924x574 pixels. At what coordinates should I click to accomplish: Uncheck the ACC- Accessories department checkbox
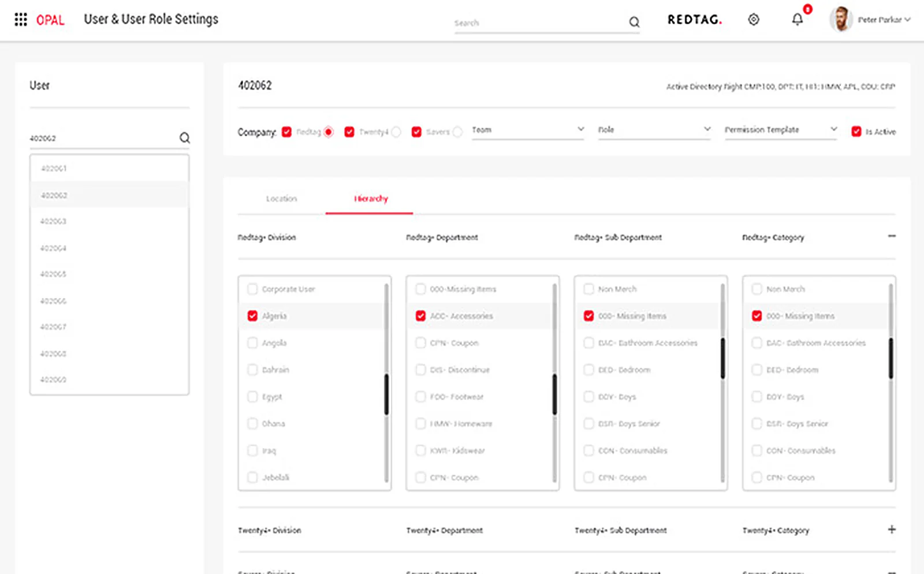(420, 316)
